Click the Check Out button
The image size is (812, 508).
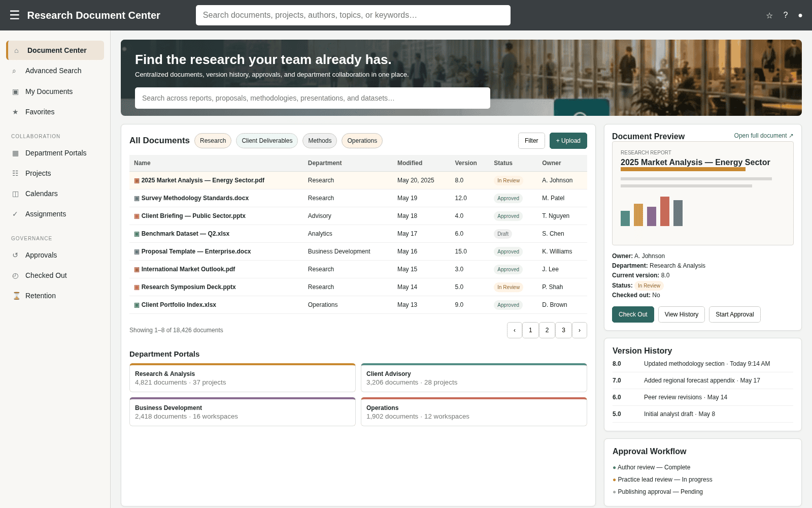point(633,314)
